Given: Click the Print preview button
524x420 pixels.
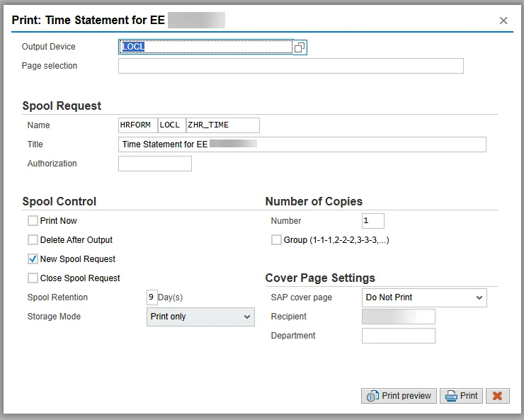Looking at the screenshot, I should point(399,396).
